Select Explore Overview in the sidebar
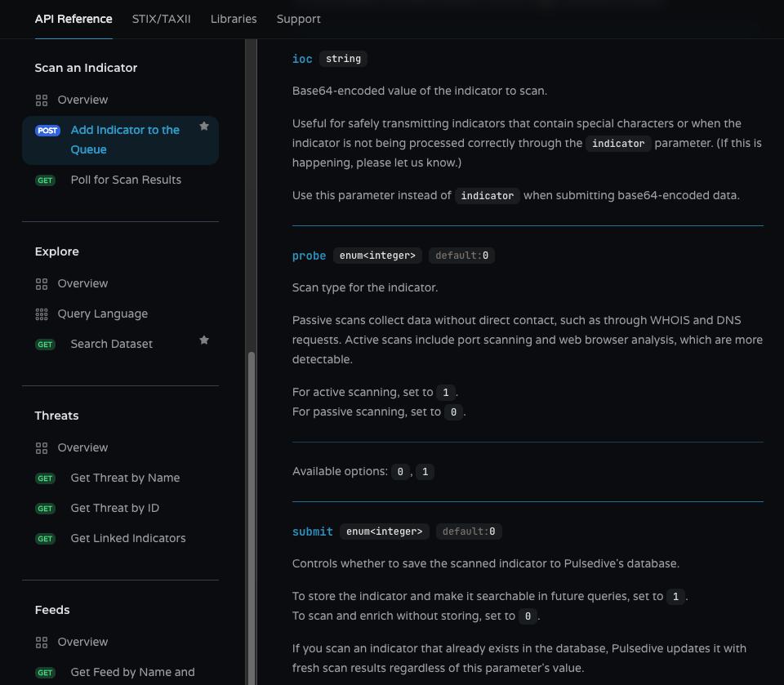Screen dimensions: 784x685 click(x=82, y=283)
